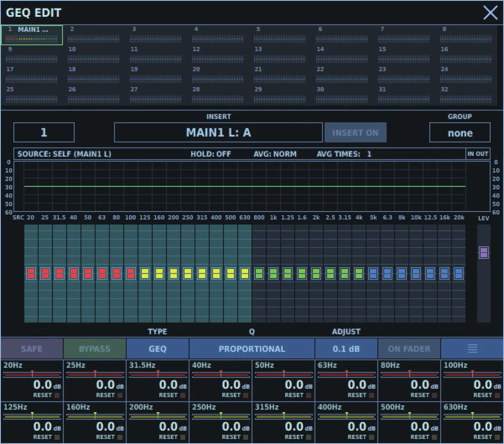Open the hamburger menu icon
Screen dimensions: 504x444
pos(472,348)
